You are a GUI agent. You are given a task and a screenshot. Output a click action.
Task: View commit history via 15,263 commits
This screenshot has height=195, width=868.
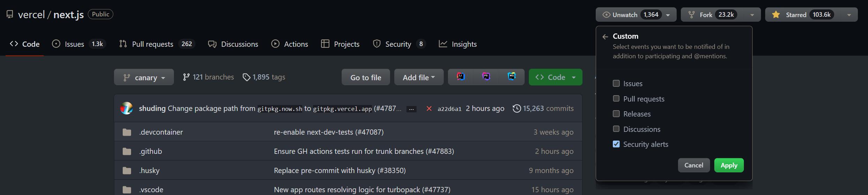click(x=543, y=108)
